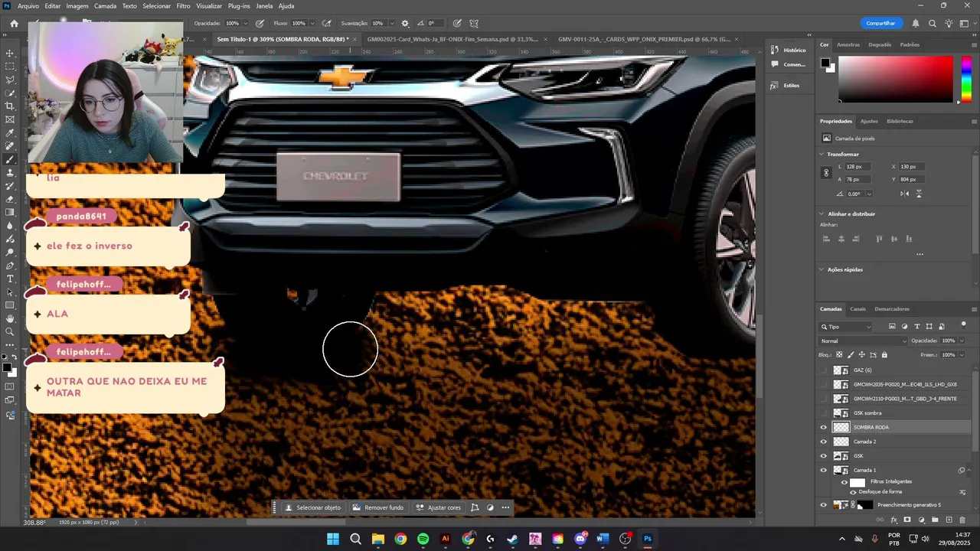Add new adjustment layer icon
Screen dimensions: 980x551
[x=921, y=520]
